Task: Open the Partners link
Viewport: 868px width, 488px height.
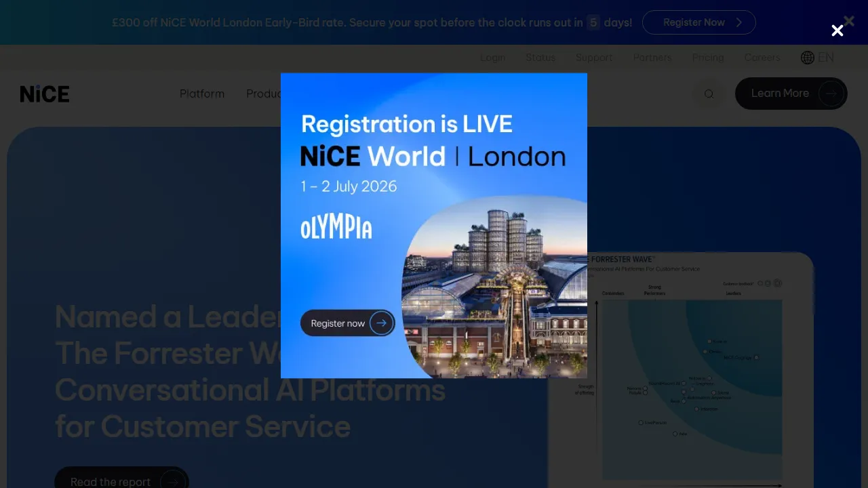Action: click(x=652, y=58)
